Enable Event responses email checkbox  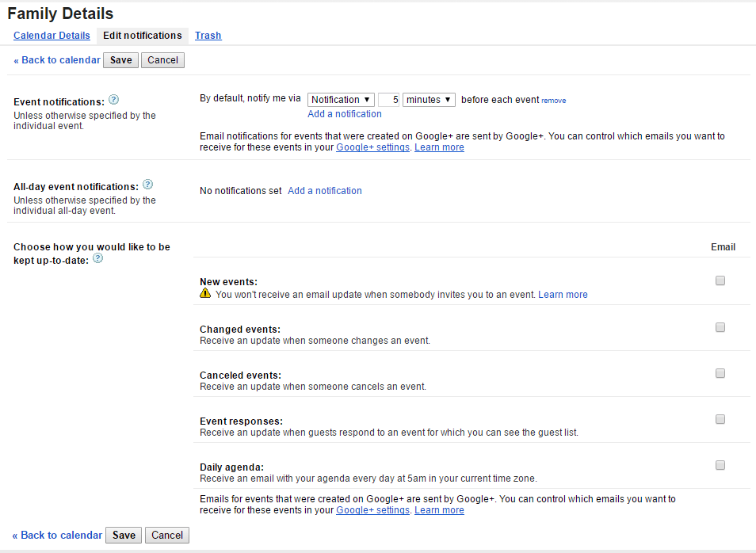click(720, 419)
